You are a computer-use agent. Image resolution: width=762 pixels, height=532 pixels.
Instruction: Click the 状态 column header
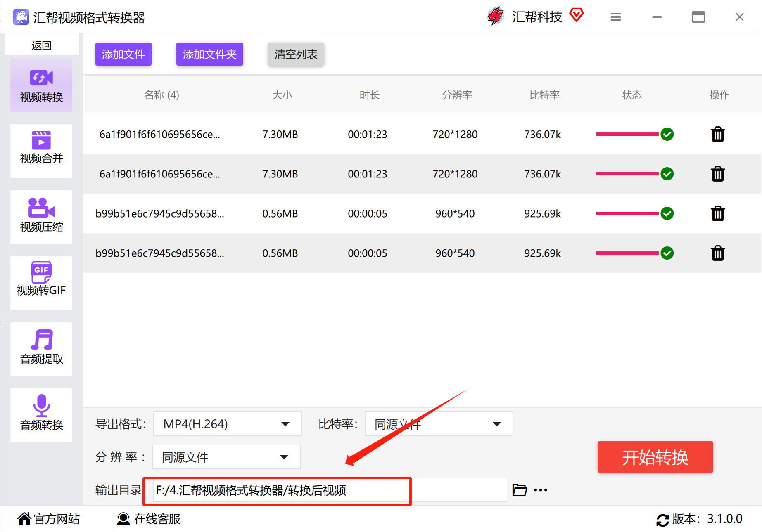pos(632,95)
